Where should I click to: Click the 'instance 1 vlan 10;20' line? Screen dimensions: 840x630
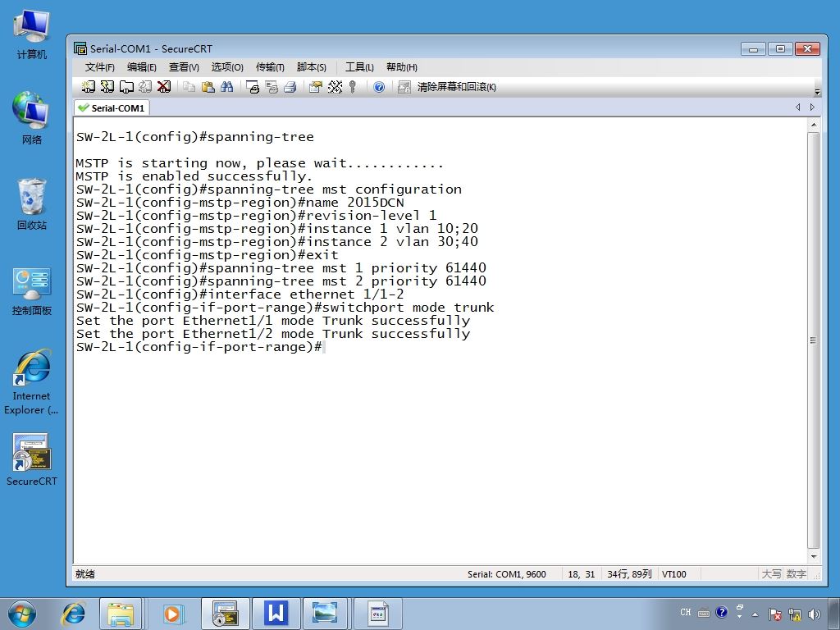point(277,229)
